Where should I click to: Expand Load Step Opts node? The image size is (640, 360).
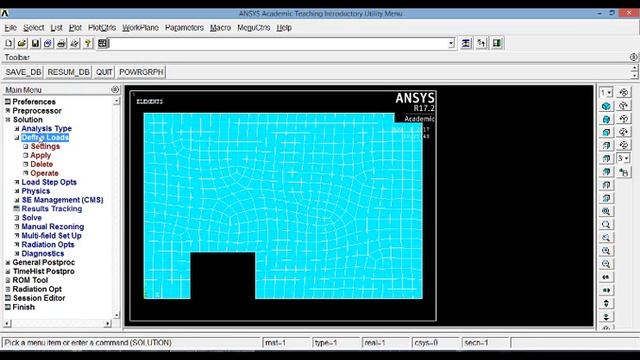(x=17, y=182)
